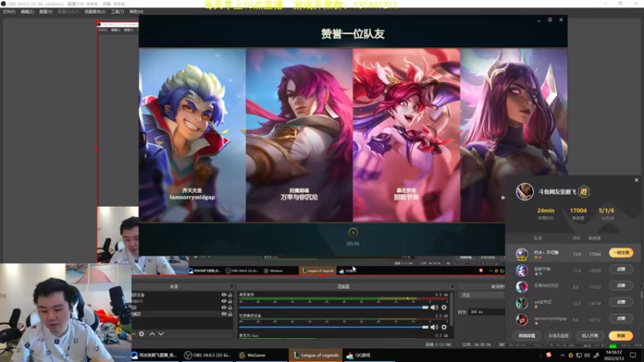Lock the first OBS source
The image size is (644, 362).
point(230,294)
